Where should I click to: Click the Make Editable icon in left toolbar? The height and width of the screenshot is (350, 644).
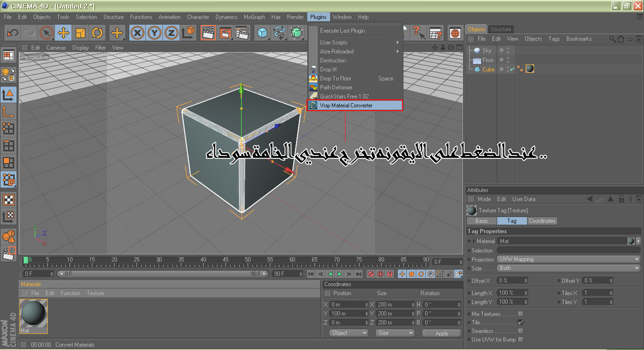point(9,74)
